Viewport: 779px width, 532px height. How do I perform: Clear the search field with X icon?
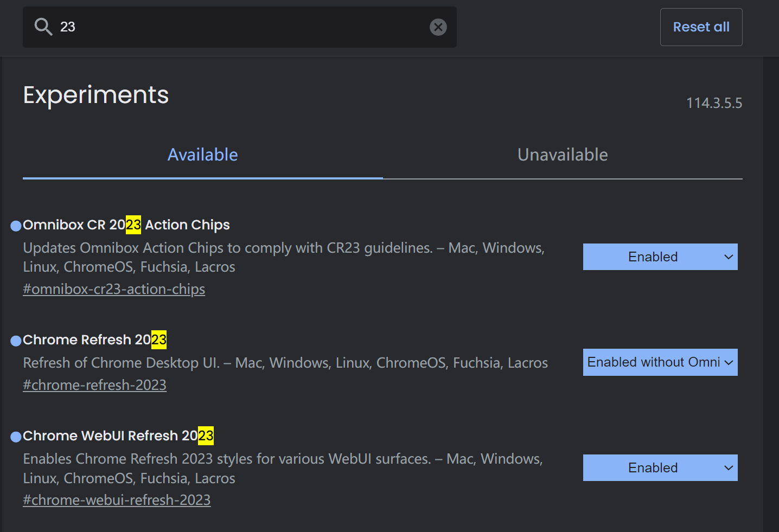coord(438,27)
